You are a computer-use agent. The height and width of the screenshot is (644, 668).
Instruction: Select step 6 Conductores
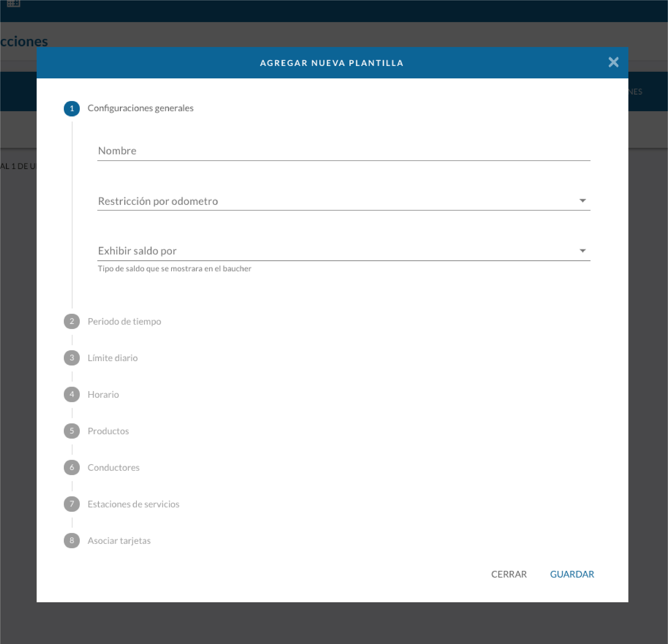102,467
